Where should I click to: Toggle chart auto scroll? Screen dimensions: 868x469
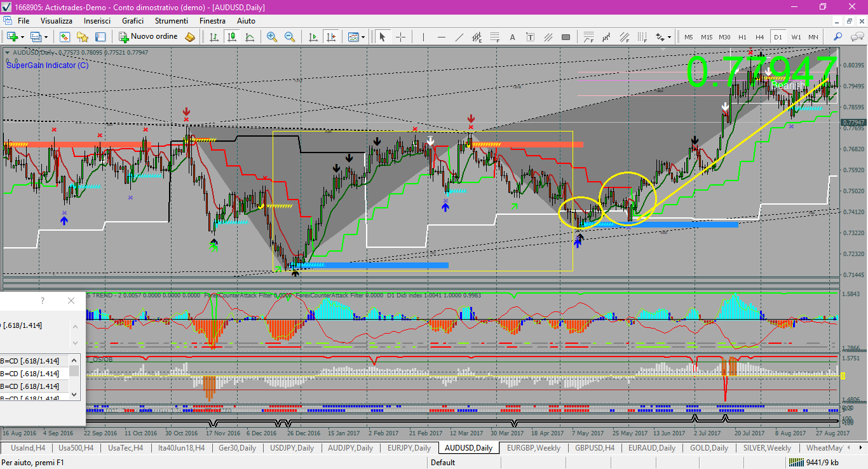coord(313,37)
